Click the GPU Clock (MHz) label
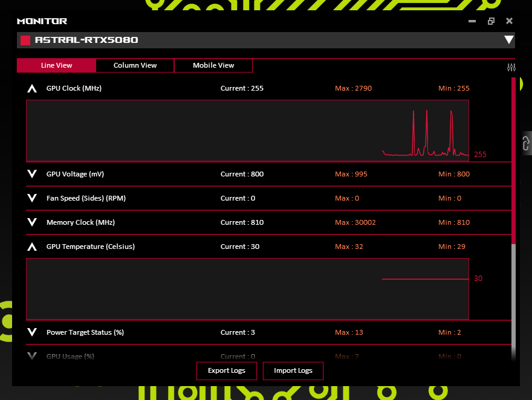The width and height of the screenshot is (532, 400). pos(74,88)
